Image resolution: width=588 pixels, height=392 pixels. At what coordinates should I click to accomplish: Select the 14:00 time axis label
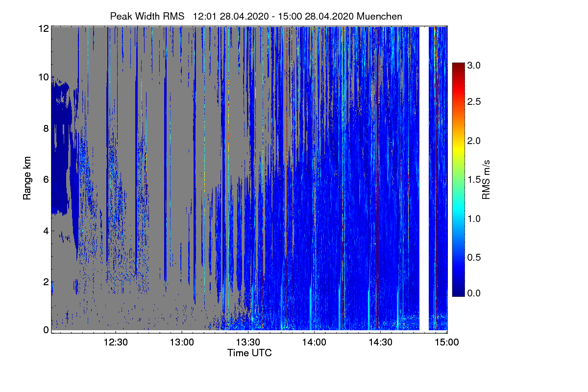[315, 343]
